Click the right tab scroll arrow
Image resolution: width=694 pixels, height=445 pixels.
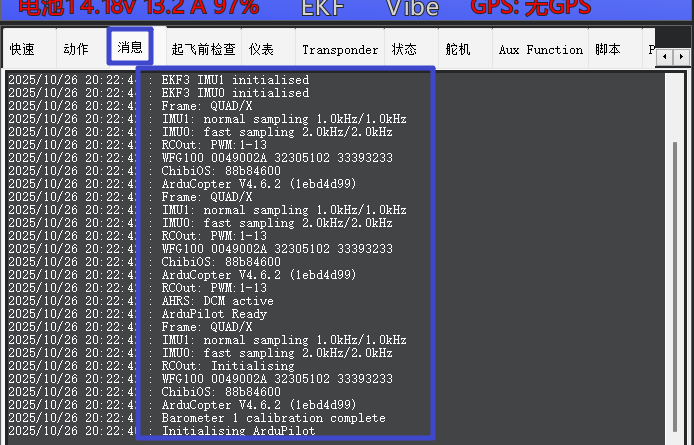[x=680, y=59]
